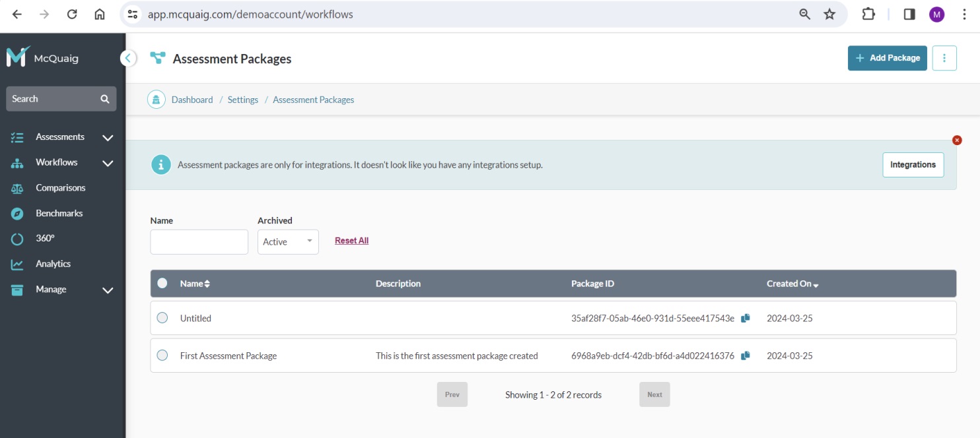Click the select-all circle in table header
The width and height of the screenshot is (980, 438).
162,283
